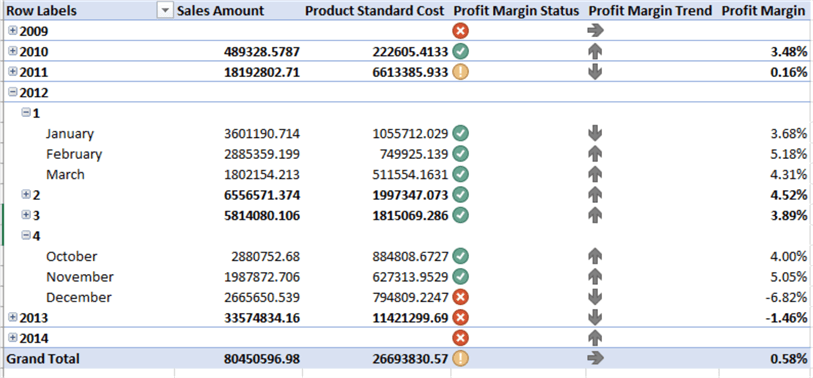Click February's green check status icon
813x378 pixels.
point(460,154)
